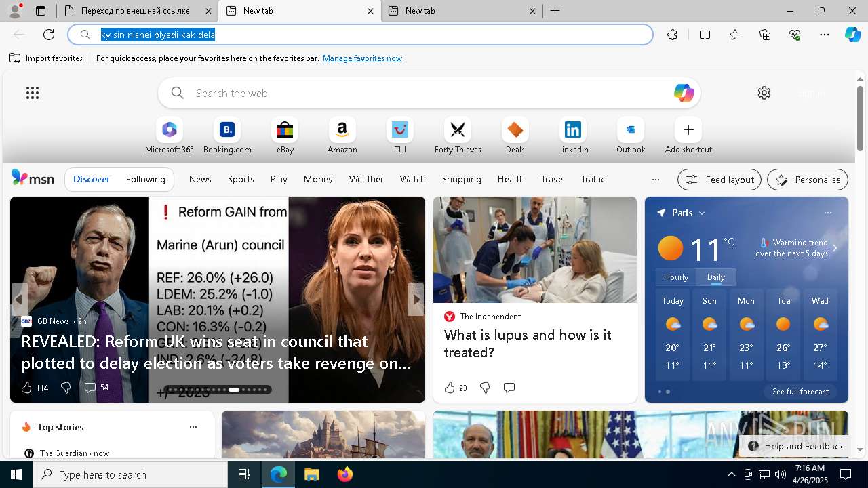Open What is lupus article headline
This screenshot has height=488, width=868.
click(528, 344)
